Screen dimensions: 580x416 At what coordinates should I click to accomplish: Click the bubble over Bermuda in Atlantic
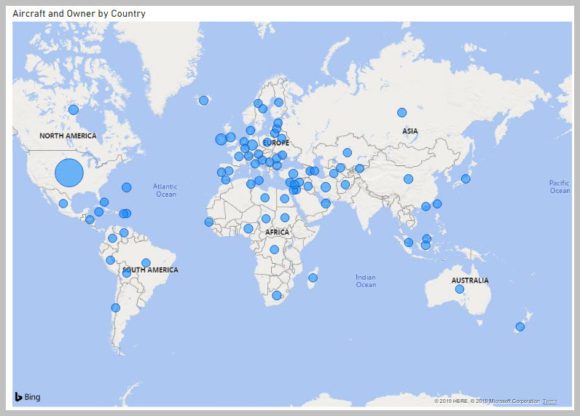127,187
